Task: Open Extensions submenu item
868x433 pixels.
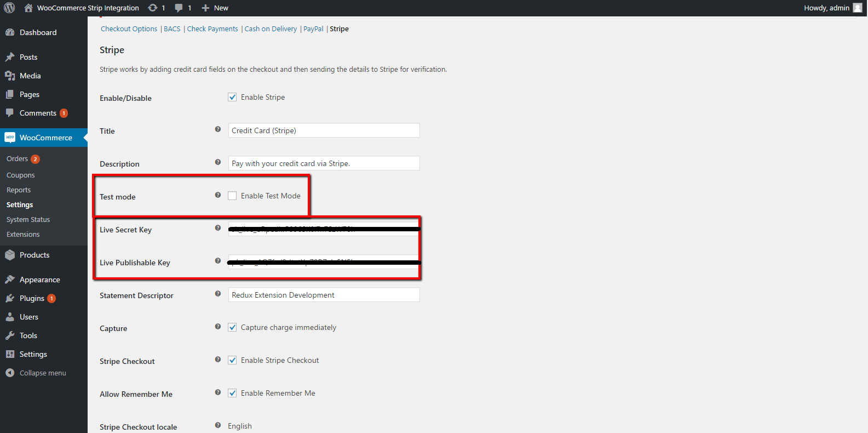Action: [x=23, y=235]
